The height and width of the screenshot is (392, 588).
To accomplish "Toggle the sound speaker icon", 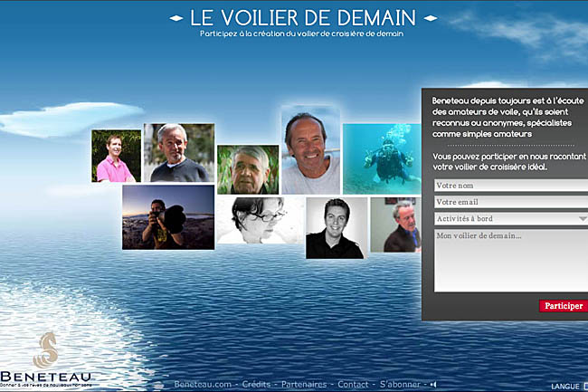I will tap(432, 385).
